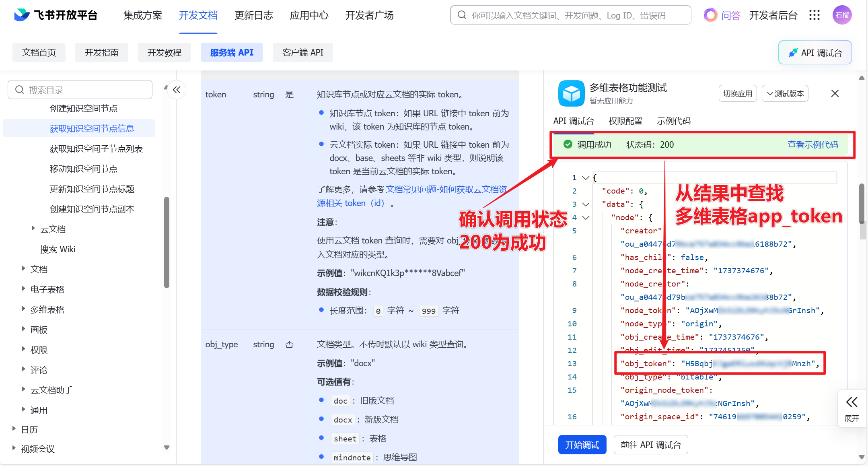Collapse sidebar with double-chevron icon
This screenshot has height=466, width=868.
(x=177, y=90)
